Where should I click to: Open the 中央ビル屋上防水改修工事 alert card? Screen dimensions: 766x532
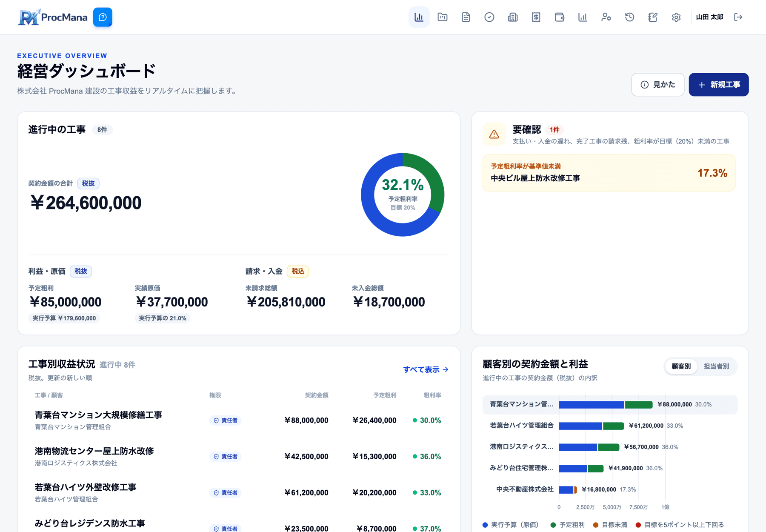[x=609, y=173]
